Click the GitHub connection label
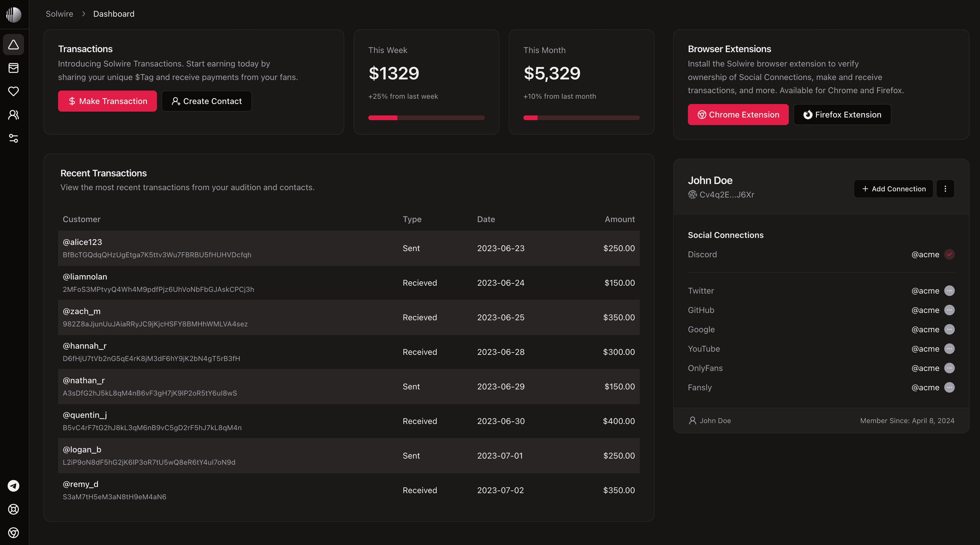980x545 pixels. (x=701, y=310)
